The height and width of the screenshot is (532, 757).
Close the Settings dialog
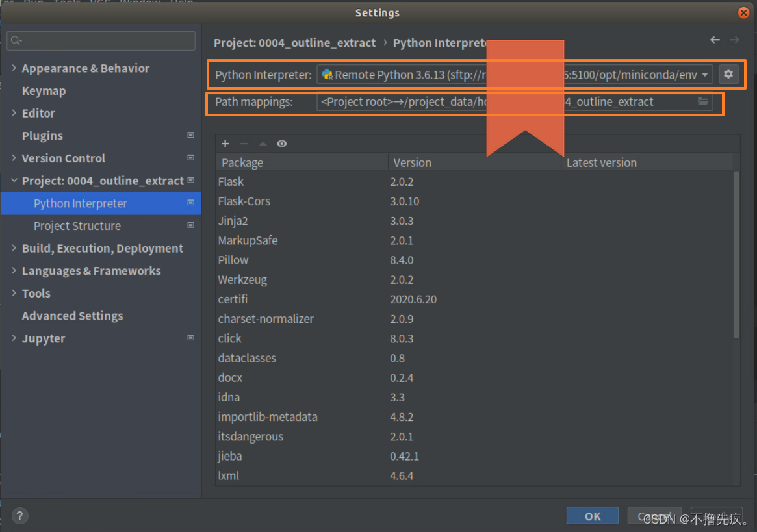(x=743, y=13)
